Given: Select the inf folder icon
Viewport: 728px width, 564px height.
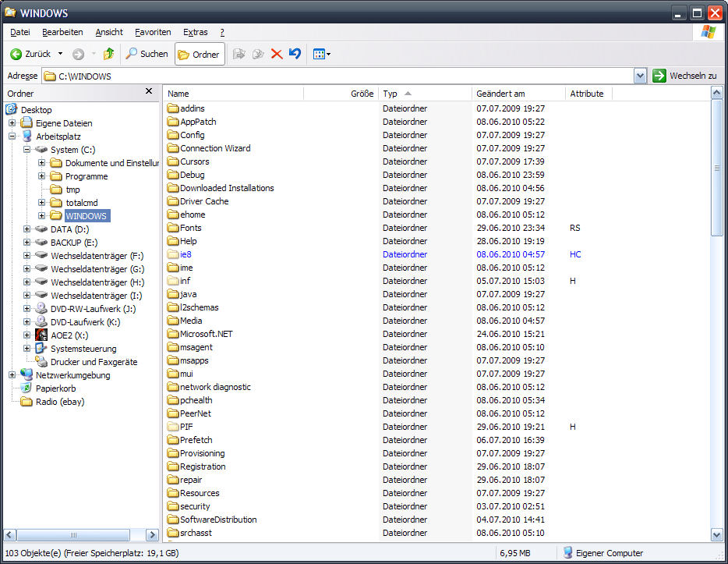Looking at the screenshot, I should (173, 281).
